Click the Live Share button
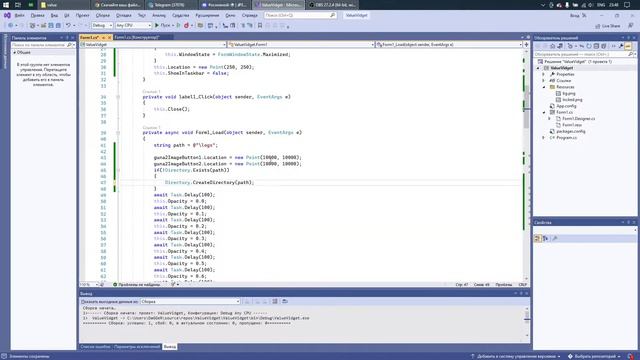The width and height of the screenshot is (640, 360). [608, 26]
